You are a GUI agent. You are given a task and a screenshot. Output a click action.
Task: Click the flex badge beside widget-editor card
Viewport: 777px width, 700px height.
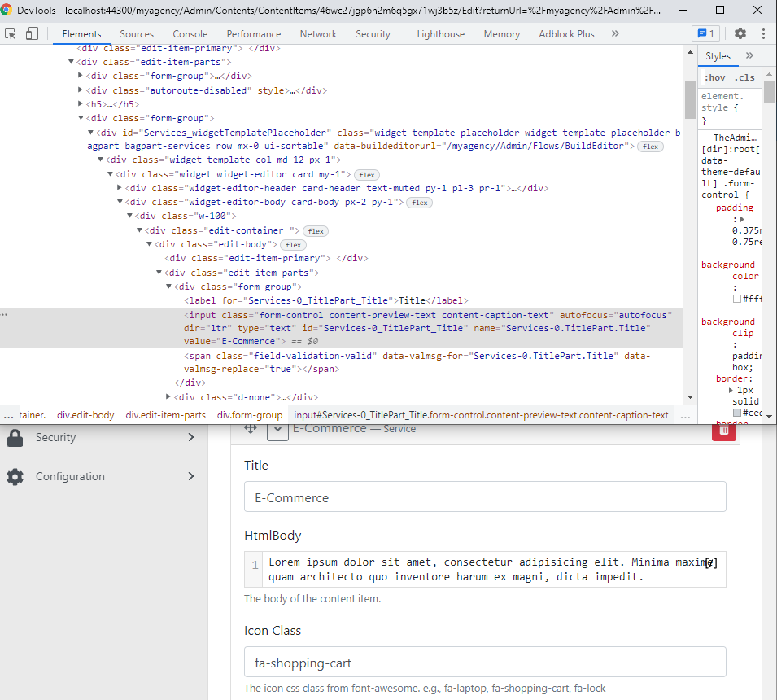pyautogui.click(x=367, y=175)
